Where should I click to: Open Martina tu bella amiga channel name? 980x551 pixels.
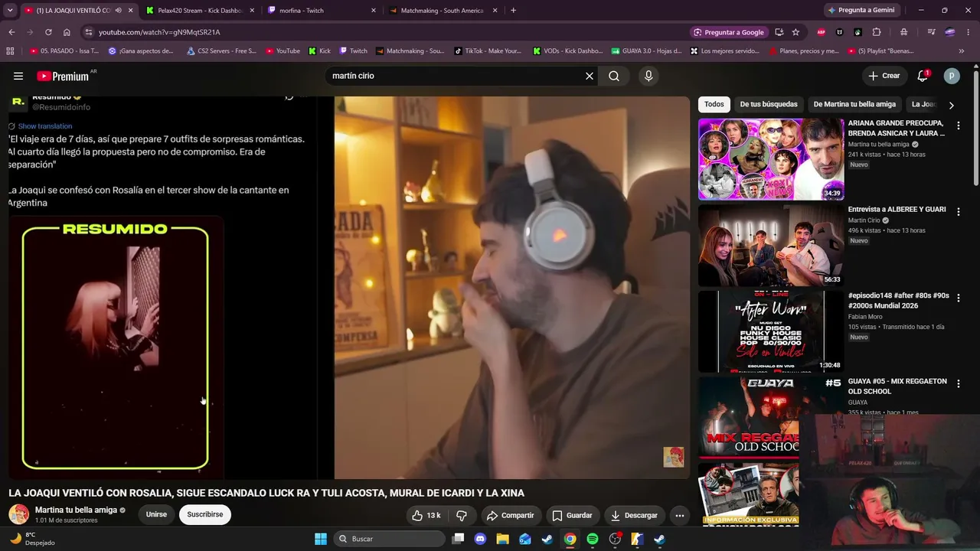pyautogui.click(x=76, y=510)
